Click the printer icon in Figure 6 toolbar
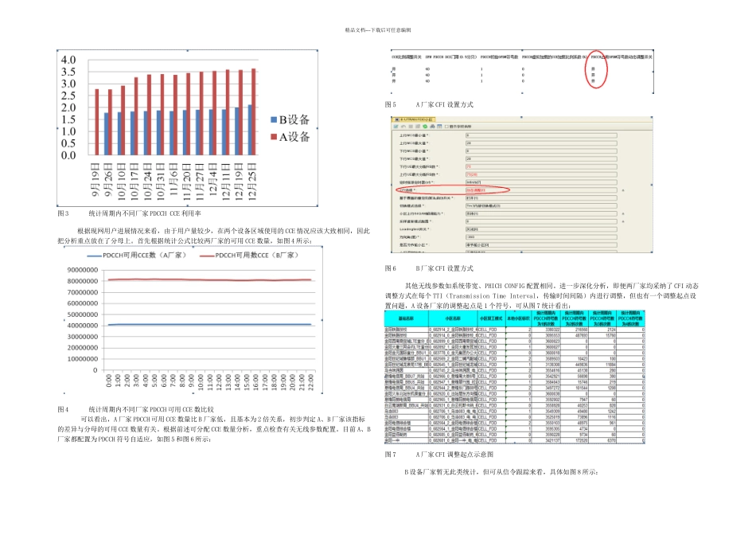Viewport: 756px width, 535px height. [x=432, y=127]
